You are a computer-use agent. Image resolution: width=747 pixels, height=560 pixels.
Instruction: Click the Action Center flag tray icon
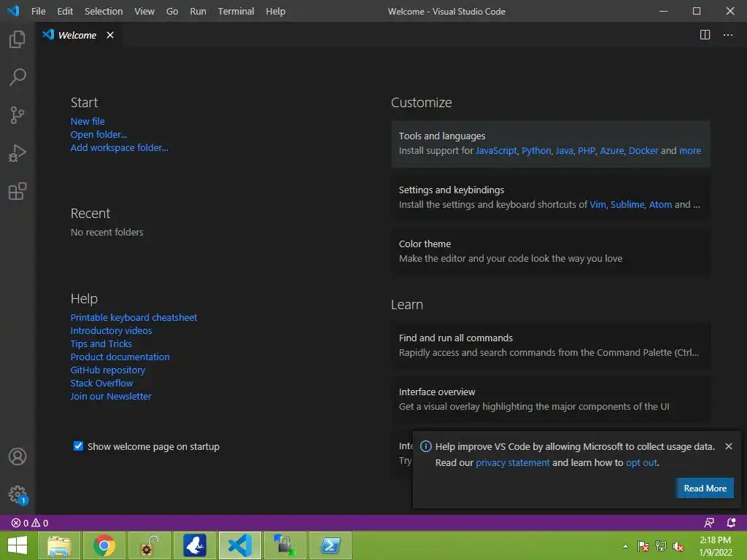[x=643, y=546]
